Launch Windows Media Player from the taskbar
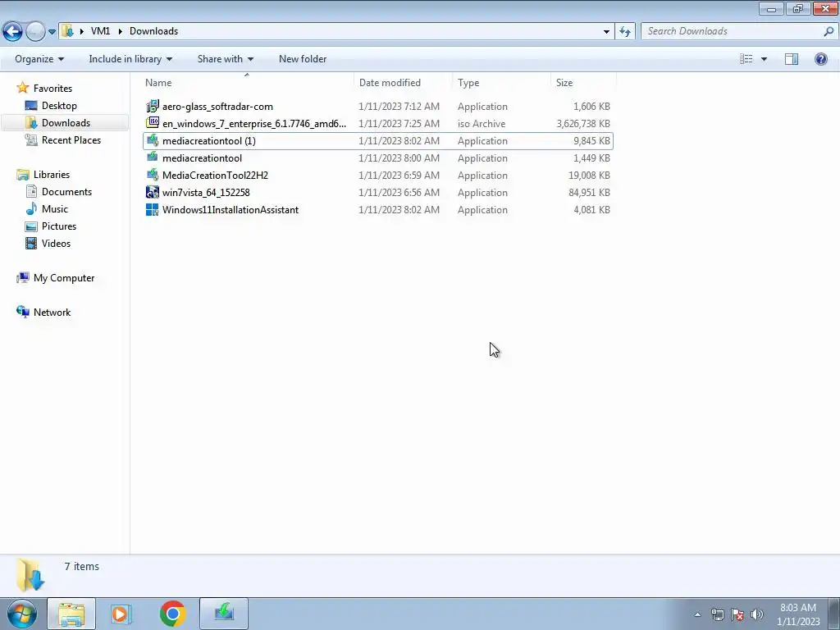This screenshot has width=840, height=630. [121, 614]
